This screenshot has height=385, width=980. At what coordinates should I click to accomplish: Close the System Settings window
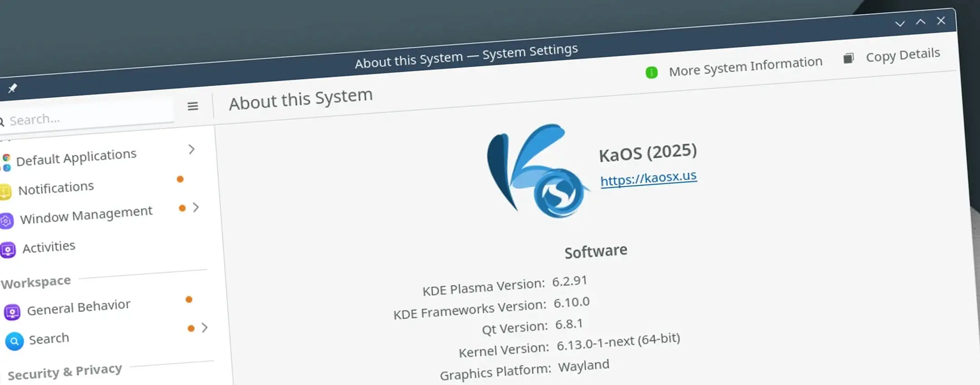coord(941,20)
